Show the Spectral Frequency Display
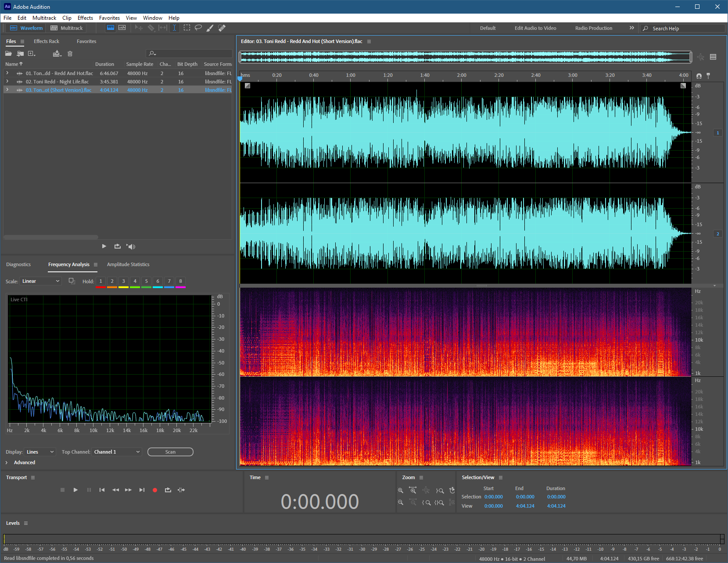The height and width of the screenshot is (563, 728). tap(111, 28)
